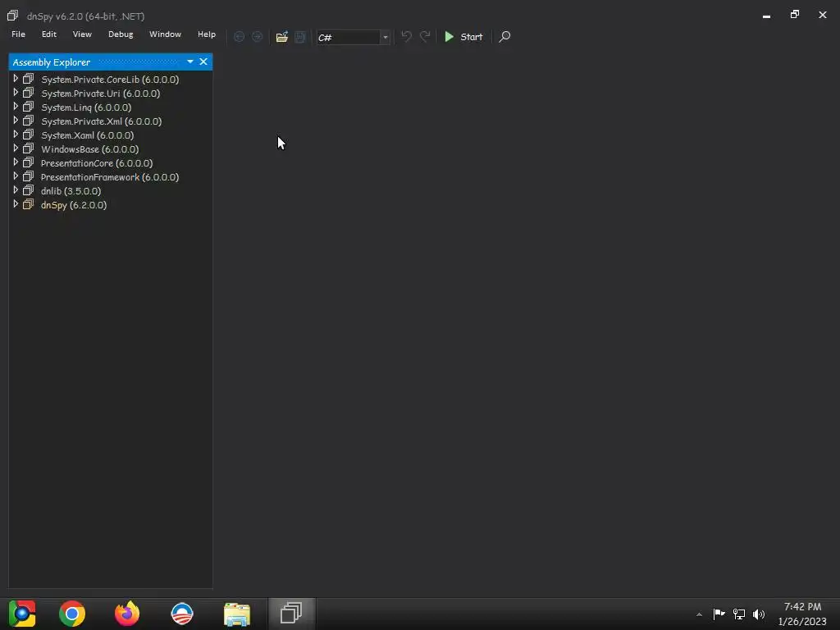
Task: Click the dnSpy taskbar button
Action: coord(291,614)
